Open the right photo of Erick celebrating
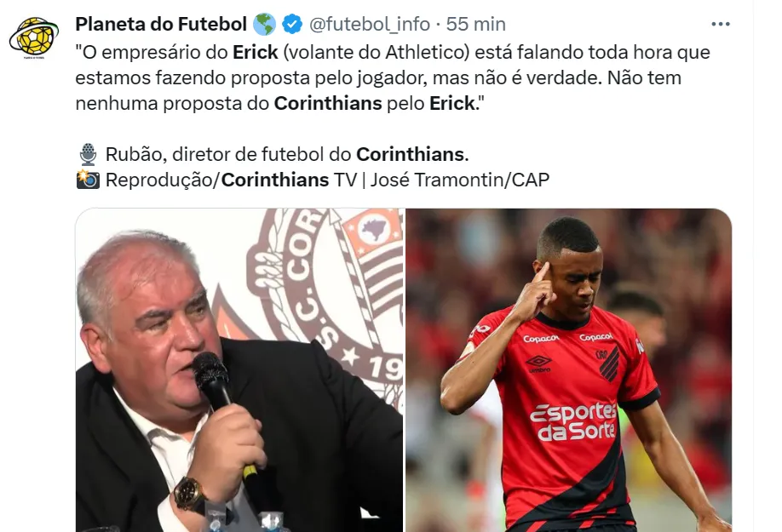 tap(568, 370)
